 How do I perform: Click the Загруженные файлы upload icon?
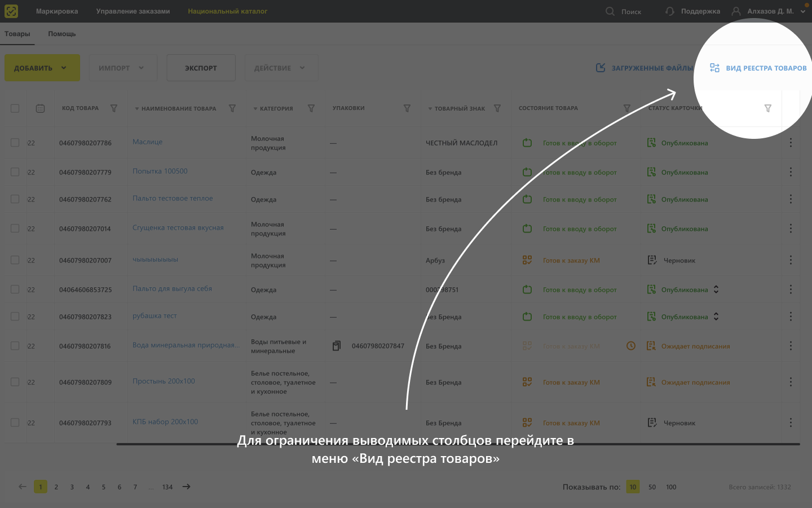[601, 68]
